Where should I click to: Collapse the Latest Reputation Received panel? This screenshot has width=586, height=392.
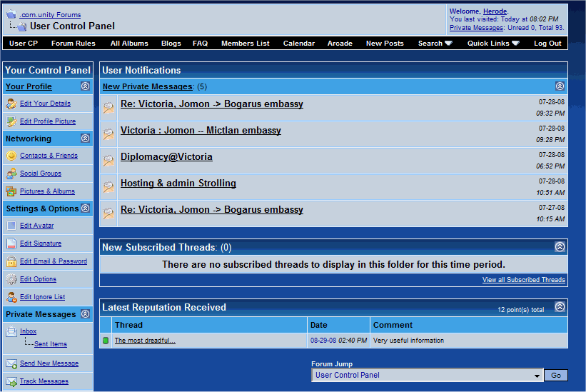560,307
